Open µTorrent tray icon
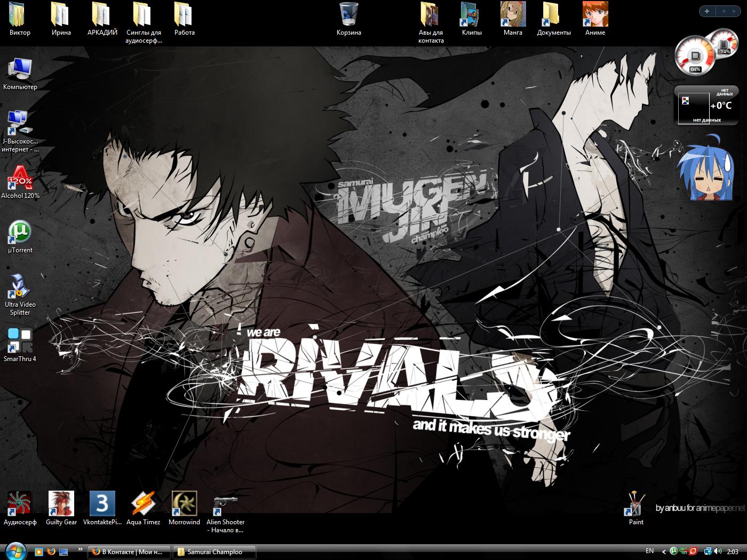 pyautogui.click(x=674, y=551)
